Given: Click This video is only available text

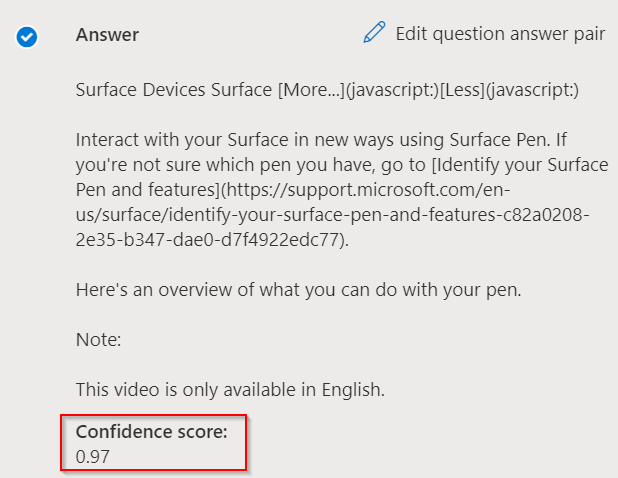Looking at the screenshot, I should tap(230, 390).
